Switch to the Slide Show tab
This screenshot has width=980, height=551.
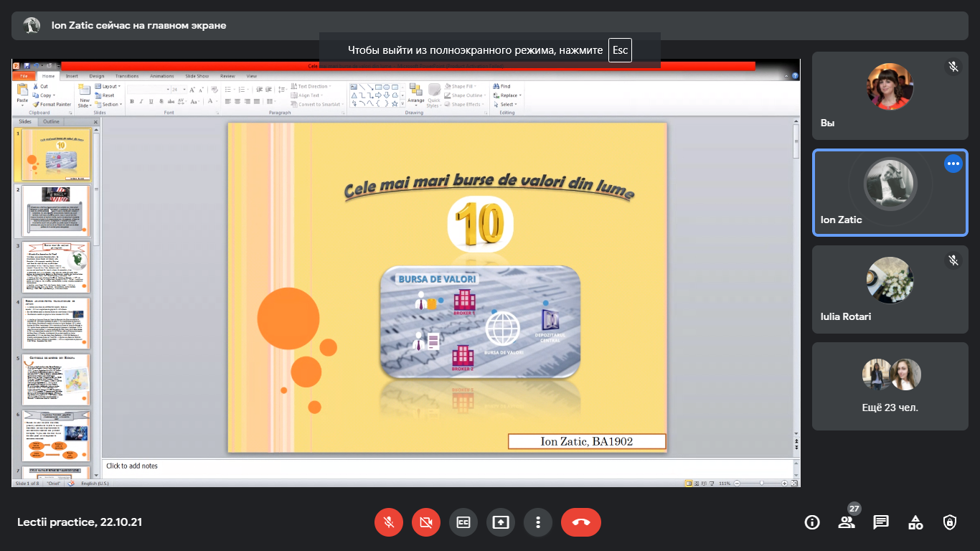197,76
